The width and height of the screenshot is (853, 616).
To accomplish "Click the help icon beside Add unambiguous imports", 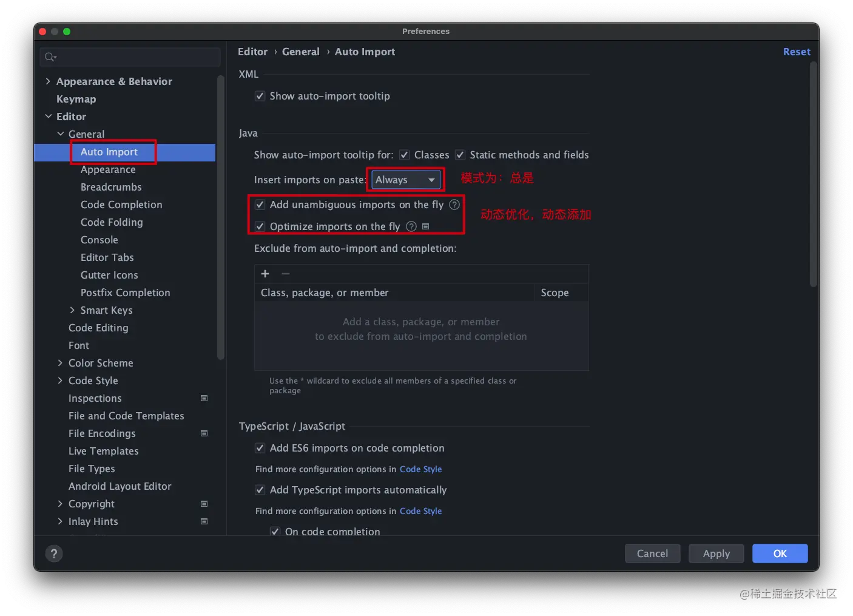I will (x=454, y=205).
